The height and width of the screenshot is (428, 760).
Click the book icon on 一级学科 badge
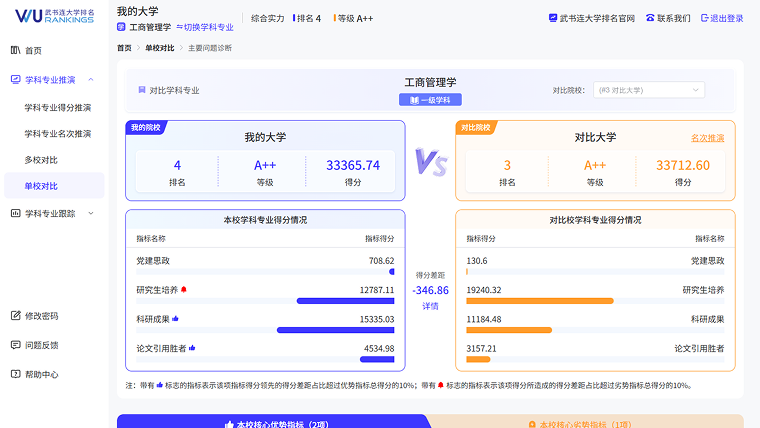[x=414, y=100]
